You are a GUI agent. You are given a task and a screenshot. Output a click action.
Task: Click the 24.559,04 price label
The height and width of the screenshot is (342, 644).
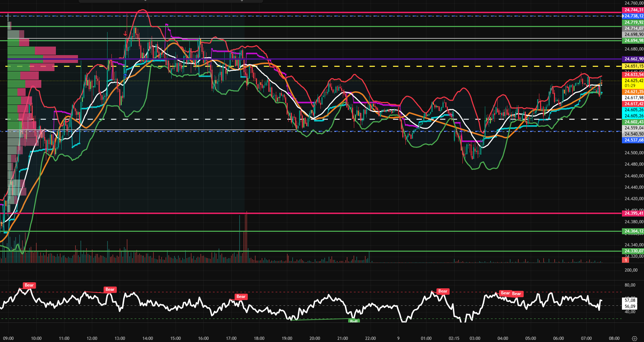coord(633,128)
